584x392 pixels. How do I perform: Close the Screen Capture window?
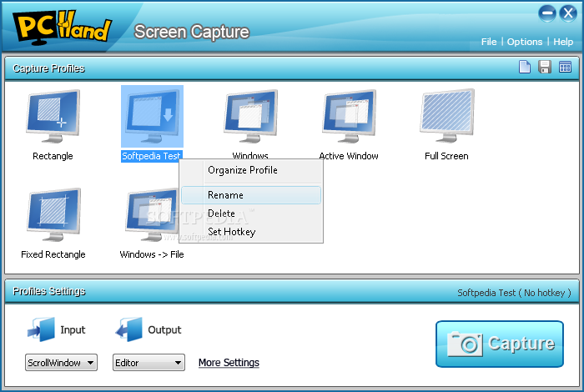[568, 13]
